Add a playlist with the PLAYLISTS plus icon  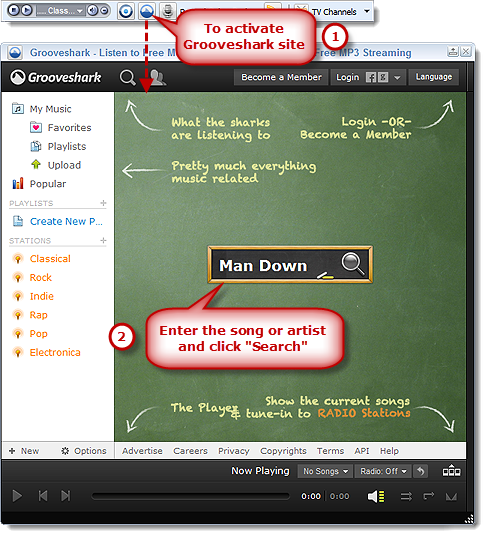(103, 203)
